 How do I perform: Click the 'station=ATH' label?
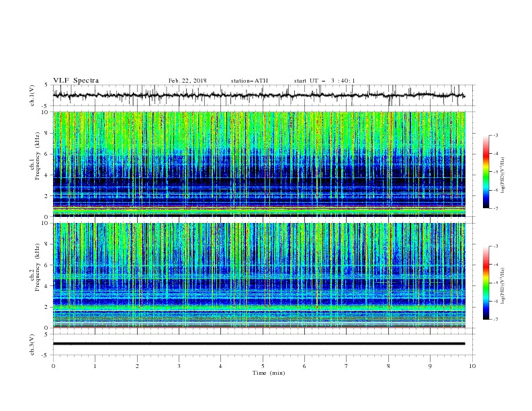[x=249, y=81]
